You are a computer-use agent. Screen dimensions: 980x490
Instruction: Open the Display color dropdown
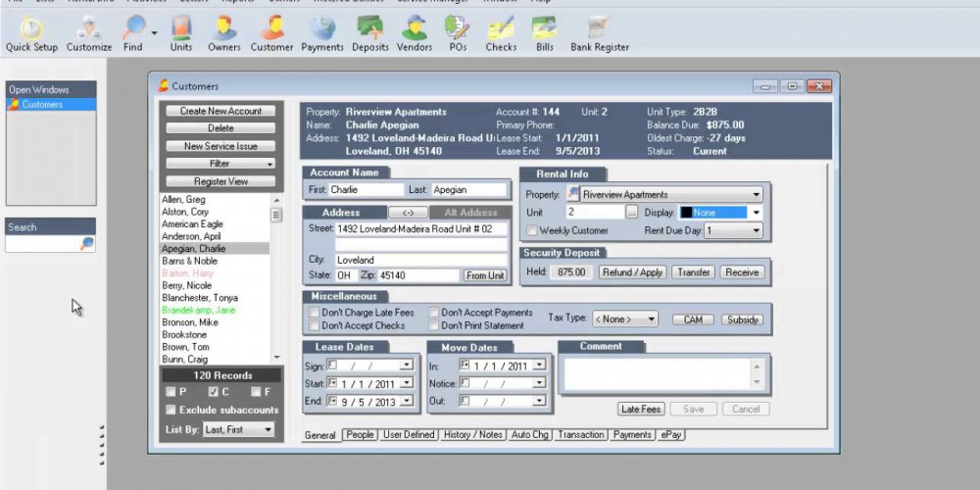[x=757, y=213]
